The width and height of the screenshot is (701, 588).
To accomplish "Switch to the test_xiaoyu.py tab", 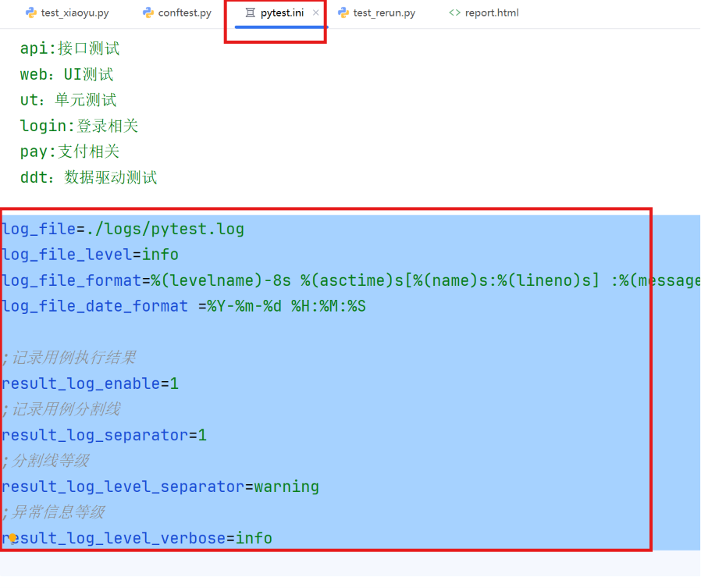I will point(67,13).
